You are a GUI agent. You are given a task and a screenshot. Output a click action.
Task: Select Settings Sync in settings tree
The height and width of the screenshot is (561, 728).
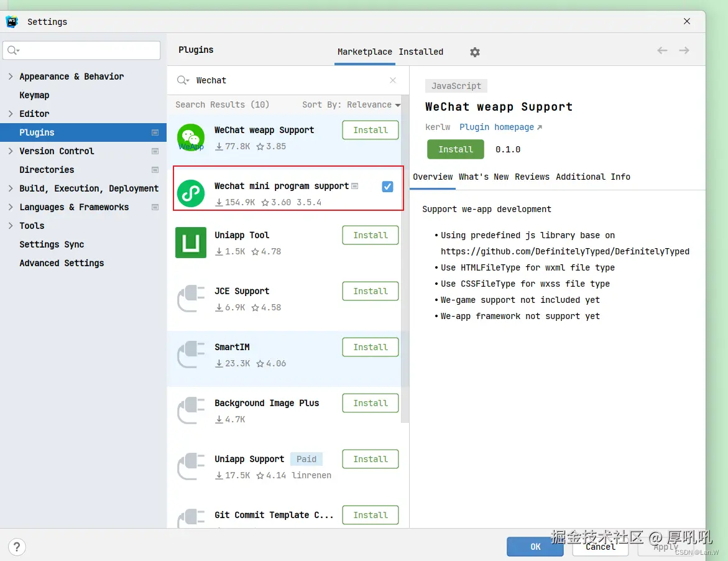coord(52,244)
